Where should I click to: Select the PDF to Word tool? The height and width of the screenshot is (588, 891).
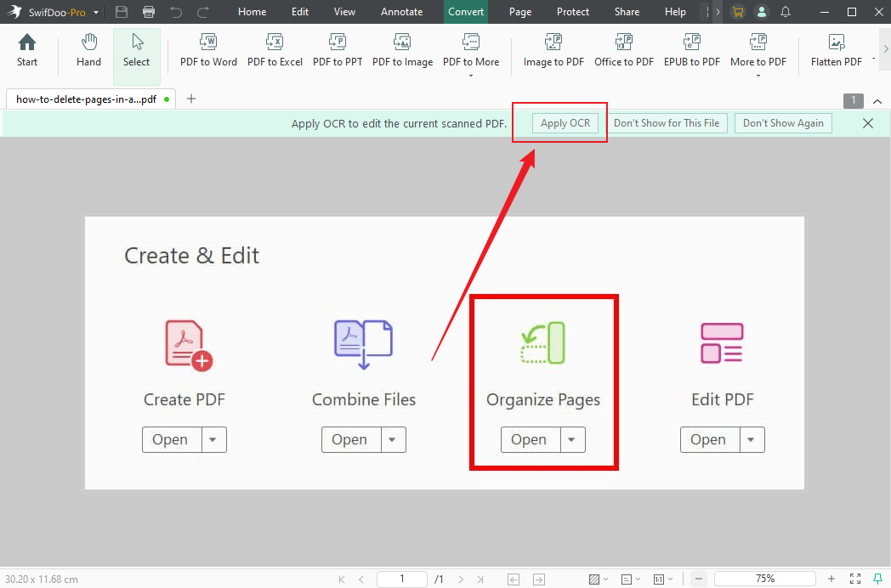207,49
